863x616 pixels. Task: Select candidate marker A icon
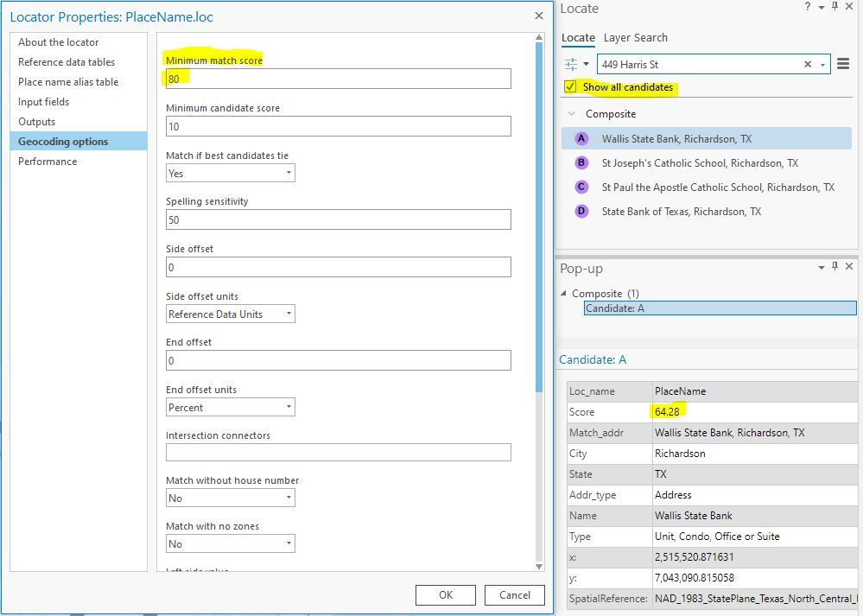(581, 139)
